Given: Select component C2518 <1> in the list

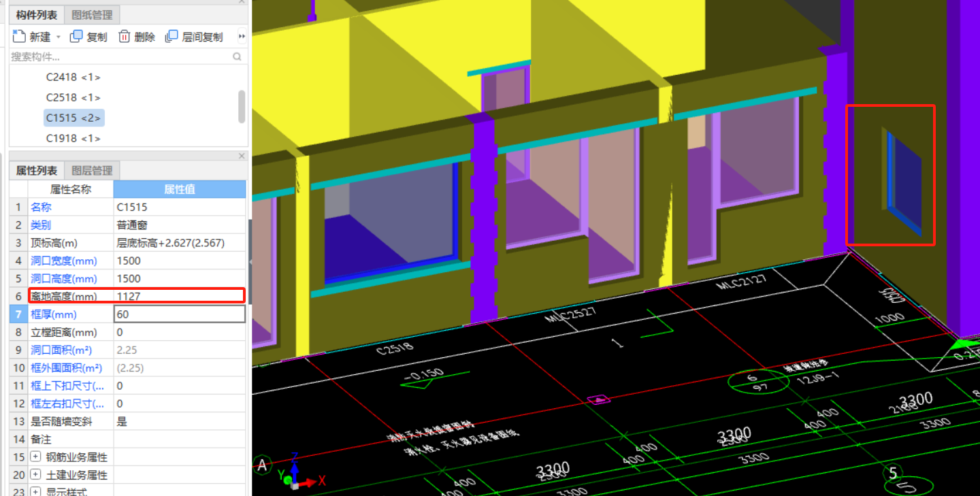Looking at the screenshot, I should (73, 97).
